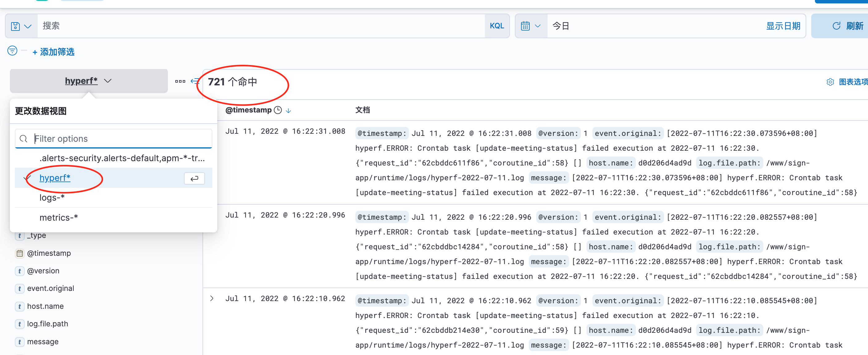Click the 刷新 refresh button
The height and width of the screenshot is (355, 868).
coord(847,26)
